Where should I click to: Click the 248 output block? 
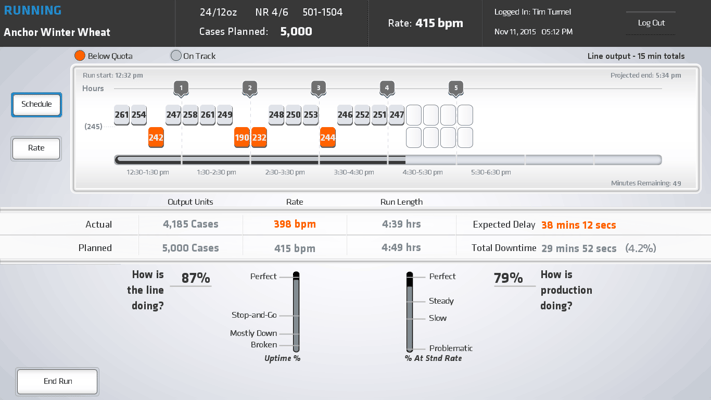[x=276, y=115]
